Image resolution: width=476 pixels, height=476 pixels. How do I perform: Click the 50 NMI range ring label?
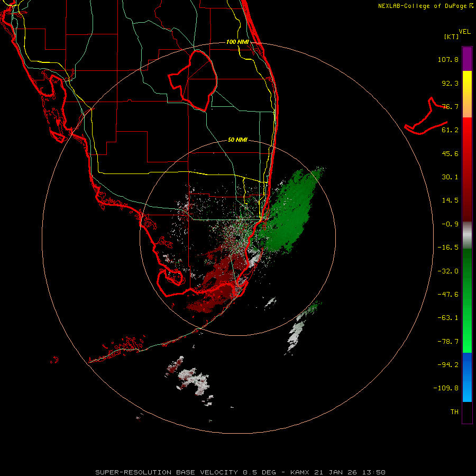click(237, 140)
